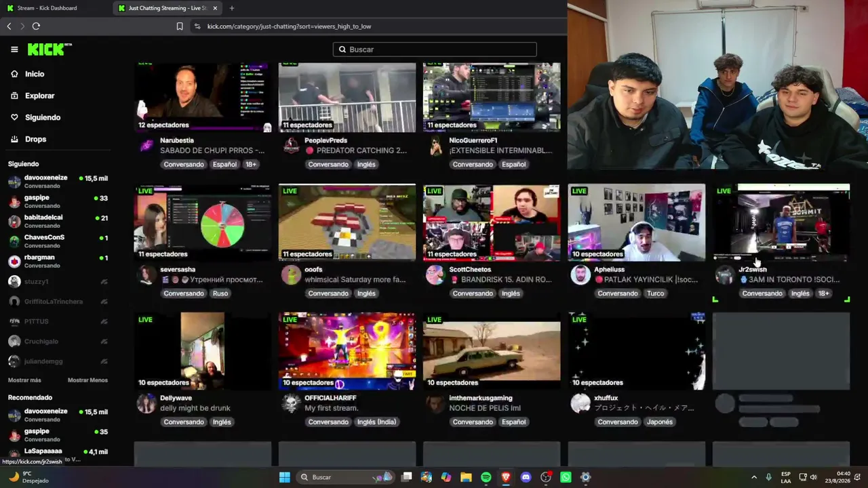Click Inglés (India) tag under OFFICIALHARIFF
This screenshot has width=868, height=488.
pyautogui.click(x=376, y=422)
